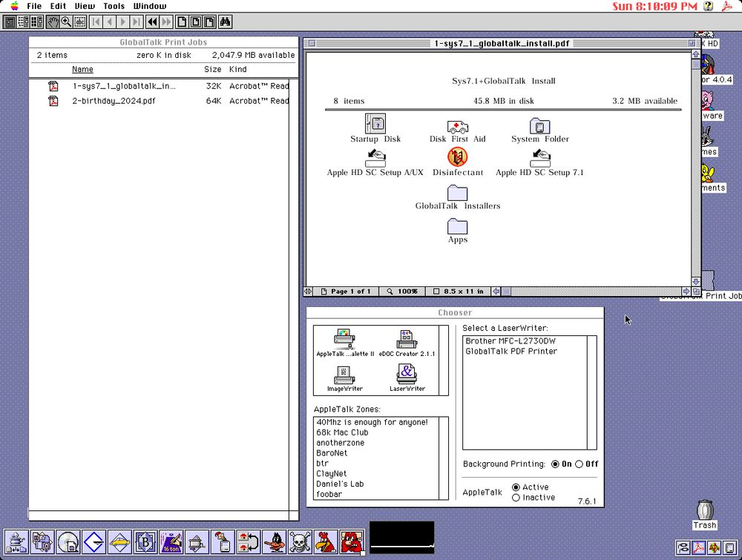Open Find using the binoculars icon

coord(225,22)
